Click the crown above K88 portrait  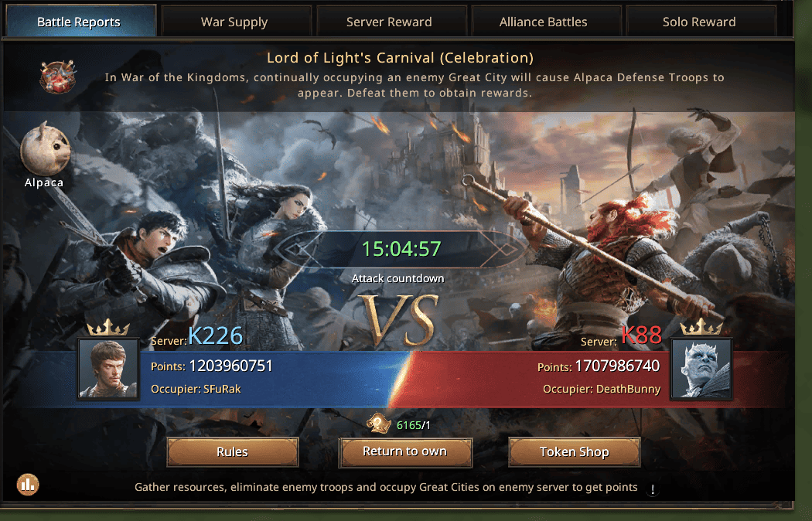pyautogui.click(x=701, y=328)
